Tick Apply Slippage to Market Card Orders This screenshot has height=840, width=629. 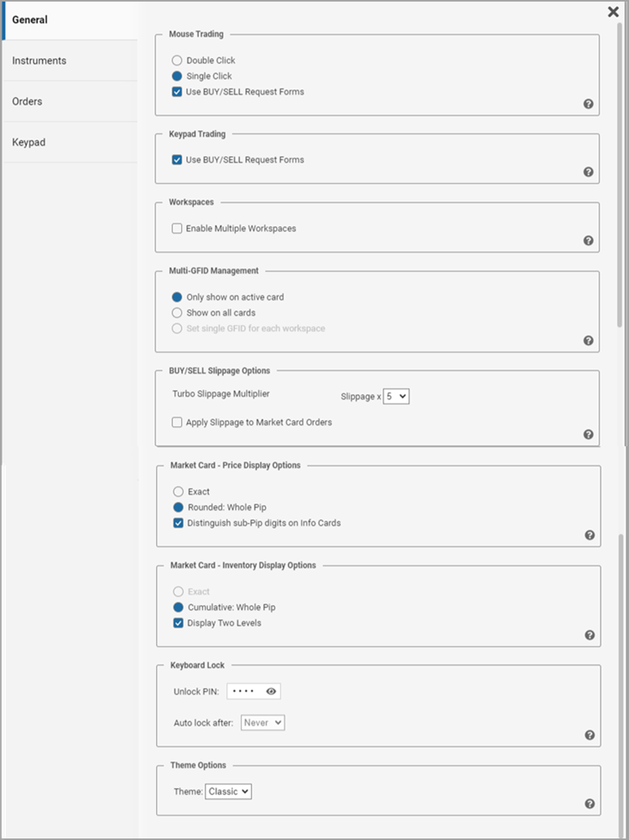coord(177,422)
